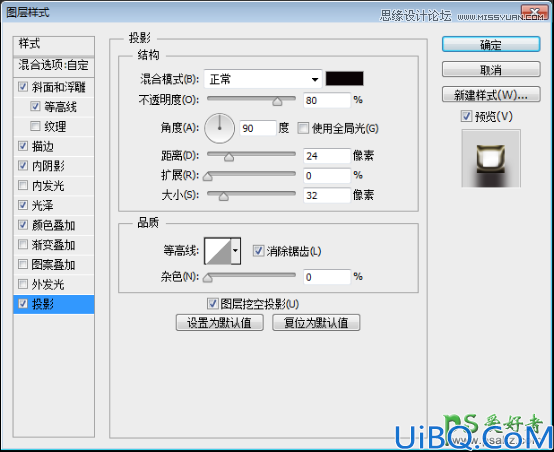554x452 pixels.
Task: Click the 等高线 contour thumbnail
Action: coord(218,251)
